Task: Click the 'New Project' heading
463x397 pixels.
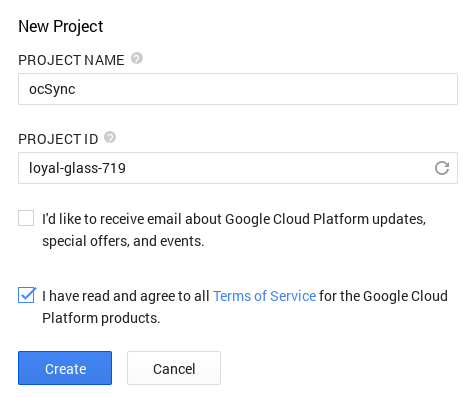Action: coord(61,26)
